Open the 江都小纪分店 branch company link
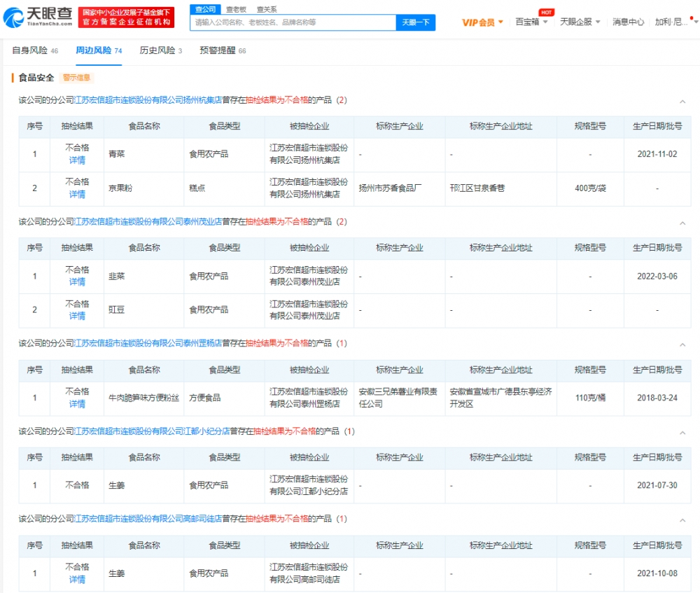 tap(152, 431)
